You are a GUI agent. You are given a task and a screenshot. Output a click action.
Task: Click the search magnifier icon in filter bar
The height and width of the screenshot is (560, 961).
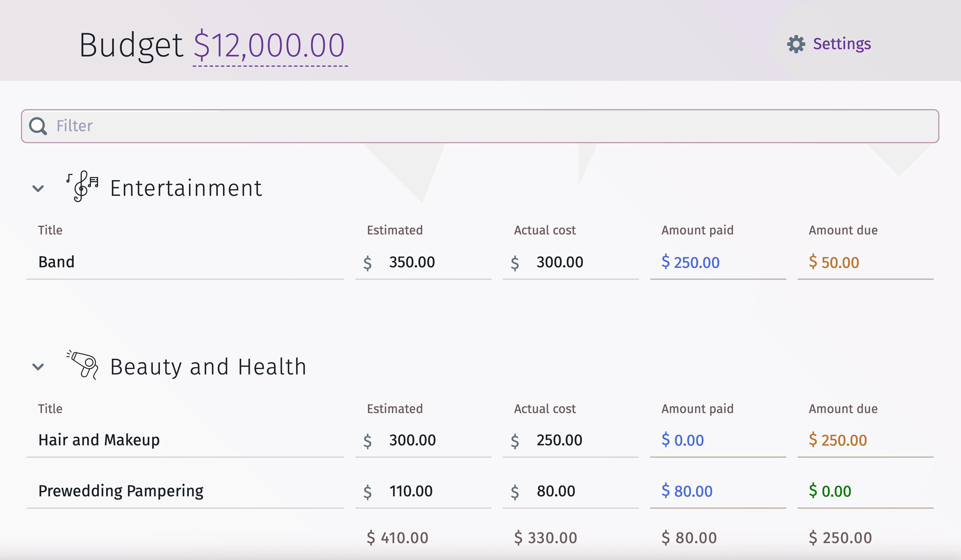(x=39, y=126)
